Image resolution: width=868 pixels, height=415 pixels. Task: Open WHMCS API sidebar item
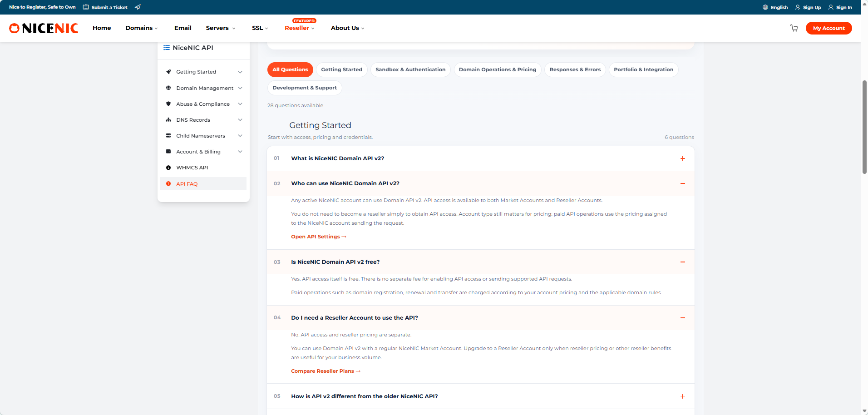(x=203, y=168)
